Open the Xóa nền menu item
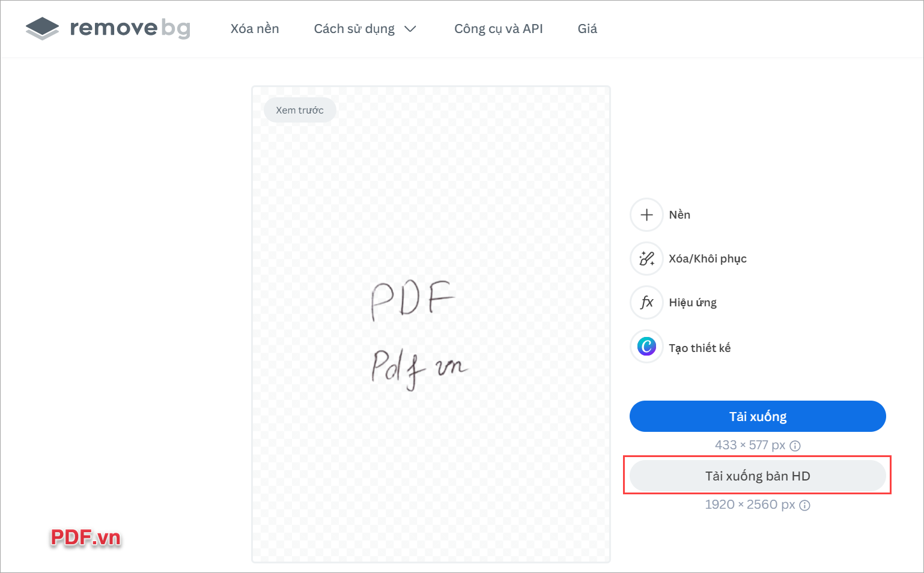 (x=255, y=29)
